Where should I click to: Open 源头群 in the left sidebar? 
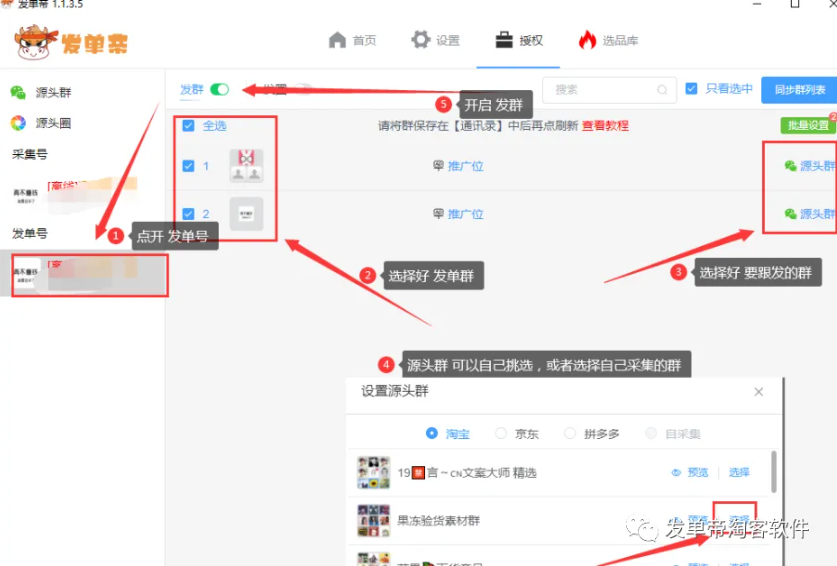(x=42, y=92)
